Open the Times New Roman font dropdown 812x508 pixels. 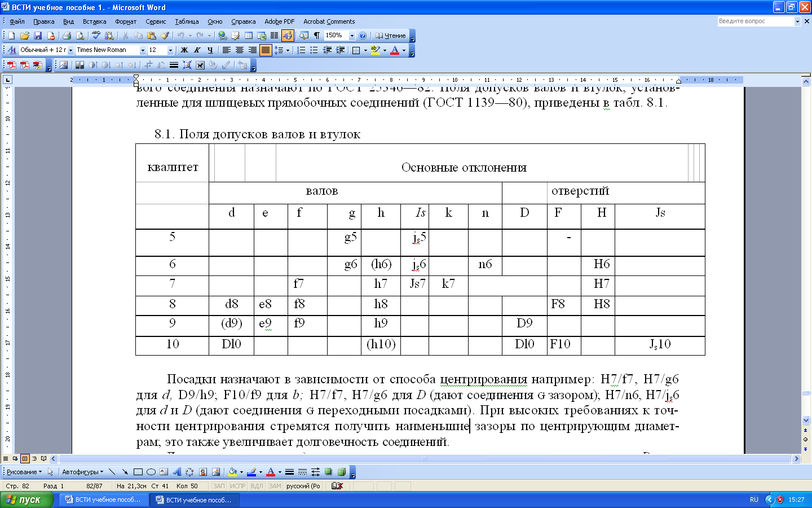[143, 50]
